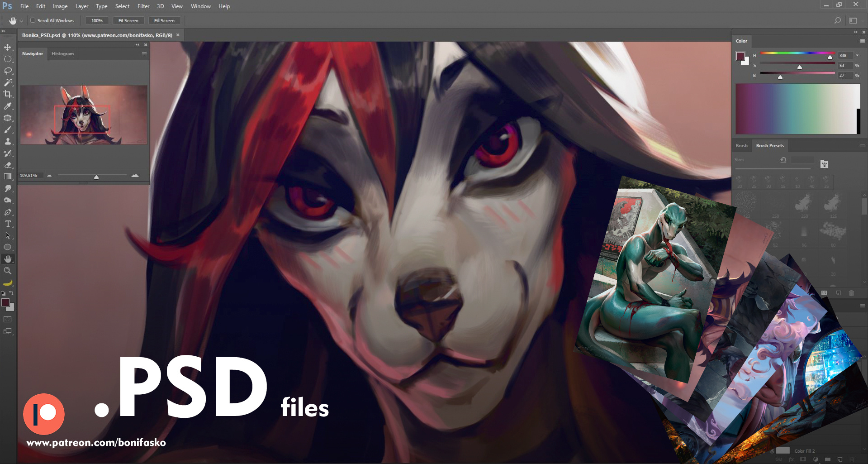Zoom out using small mountains icon

49,175
